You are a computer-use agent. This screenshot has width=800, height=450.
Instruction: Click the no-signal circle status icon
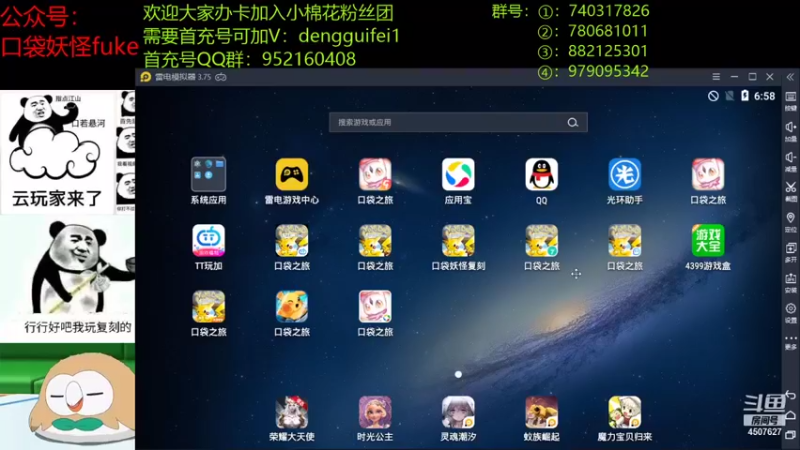[x=713, y=96]
